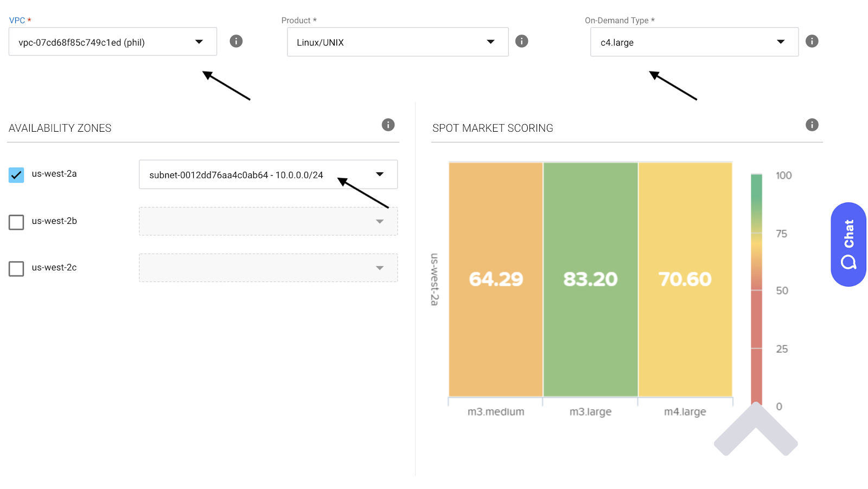Open the On-Demand Type c4.large dropdown
The height and width of the screenshot is (489, 868).
(694, 42)
